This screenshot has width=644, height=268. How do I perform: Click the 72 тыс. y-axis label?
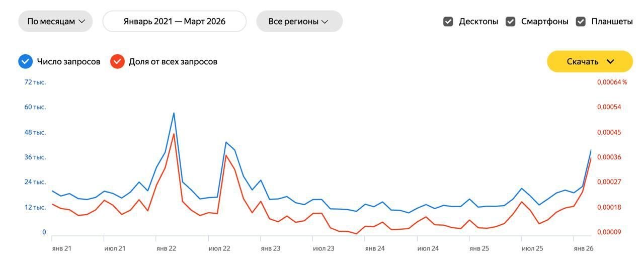35,82
